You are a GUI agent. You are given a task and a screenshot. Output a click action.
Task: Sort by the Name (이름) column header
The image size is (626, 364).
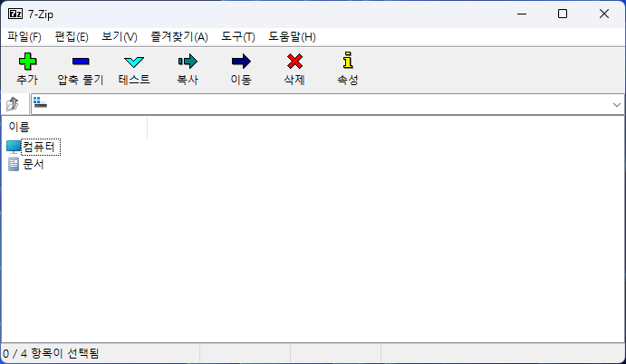(x=74, y=128)
